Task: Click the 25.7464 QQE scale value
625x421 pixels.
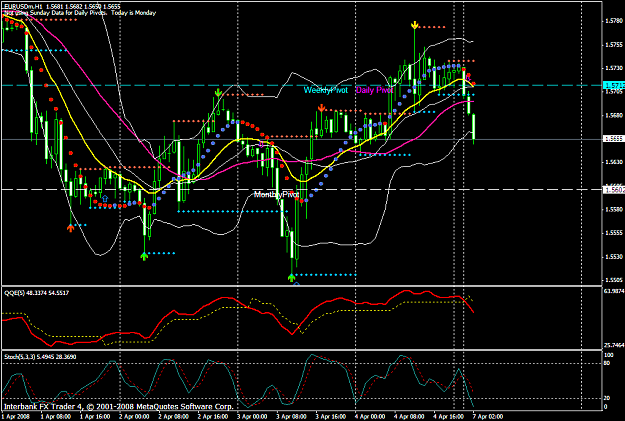Action: point(614,345)
